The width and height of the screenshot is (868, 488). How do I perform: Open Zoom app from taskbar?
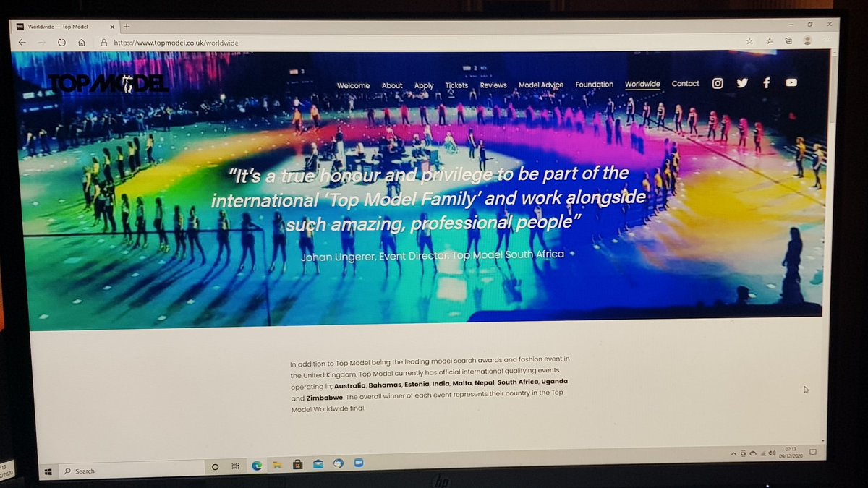pyautogui.click(x=358, y=463)
